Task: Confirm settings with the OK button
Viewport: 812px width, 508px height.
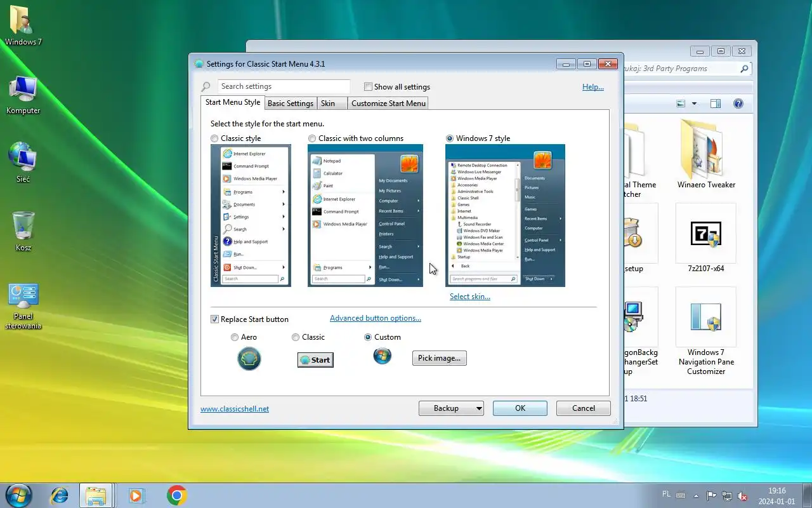Action: click(520, 408)
